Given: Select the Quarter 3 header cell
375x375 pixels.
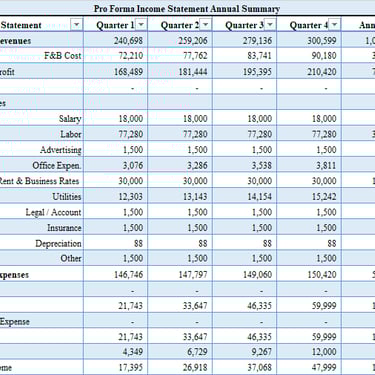Looking at the screenshot, I should [244, 25].
